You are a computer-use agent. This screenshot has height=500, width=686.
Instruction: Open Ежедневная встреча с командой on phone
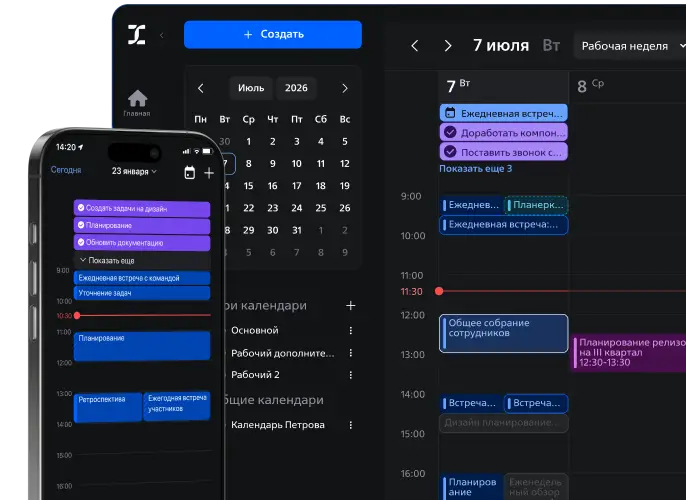tap(142, 278)
